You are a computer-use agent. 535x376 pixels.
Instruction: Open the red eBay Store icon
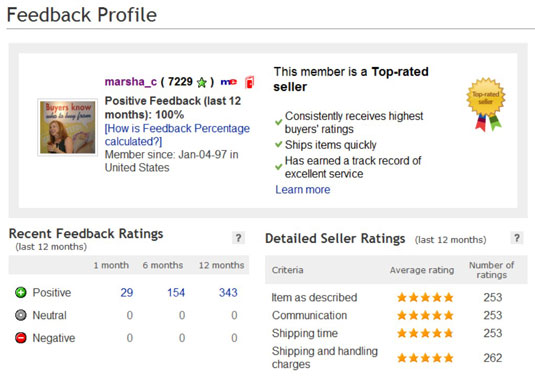coord(250,82)
